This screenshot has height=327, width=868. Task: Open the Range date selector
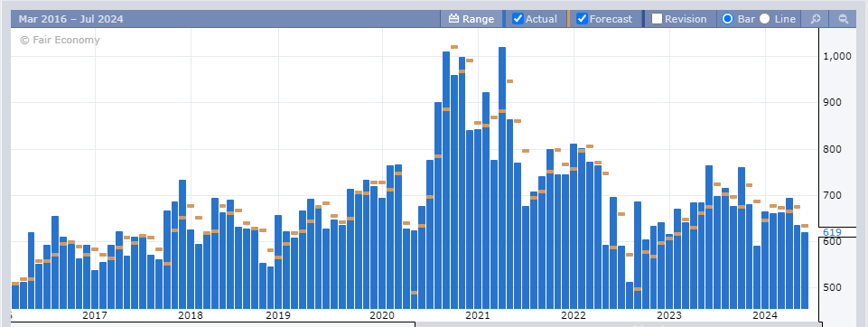471,19
